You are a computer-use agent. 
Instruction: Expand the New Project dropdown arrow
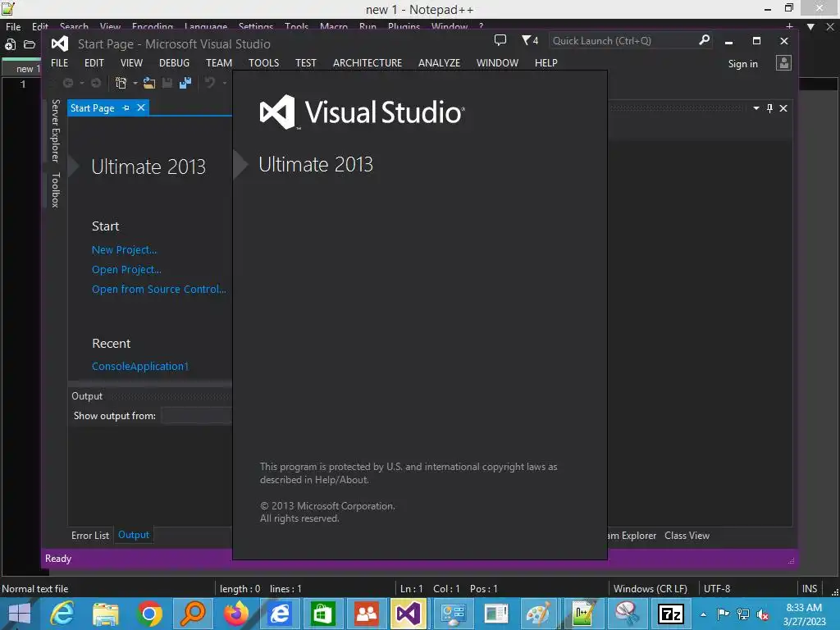[x=135, y=83]
